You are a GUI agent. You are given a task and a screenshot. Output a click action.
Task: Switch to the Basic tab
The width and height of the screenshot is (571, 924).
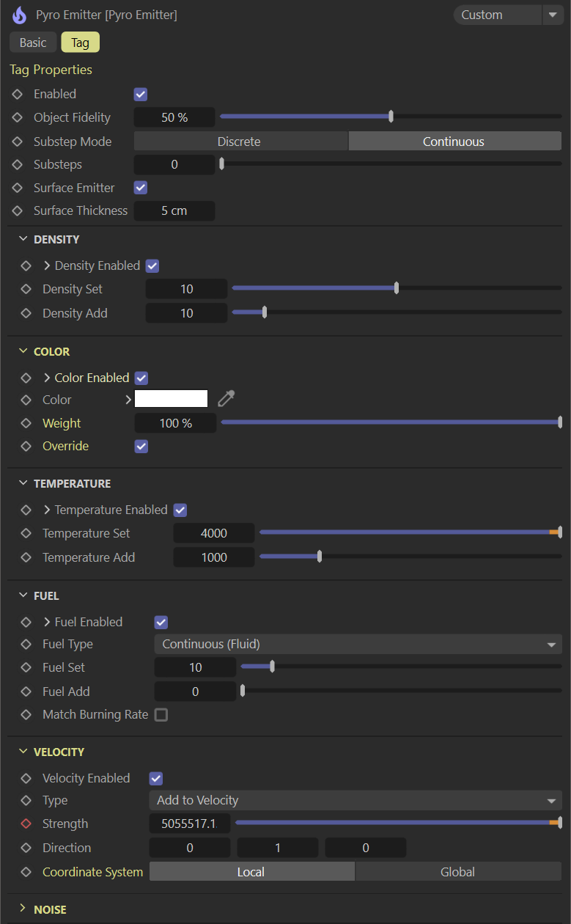point(33,43)
